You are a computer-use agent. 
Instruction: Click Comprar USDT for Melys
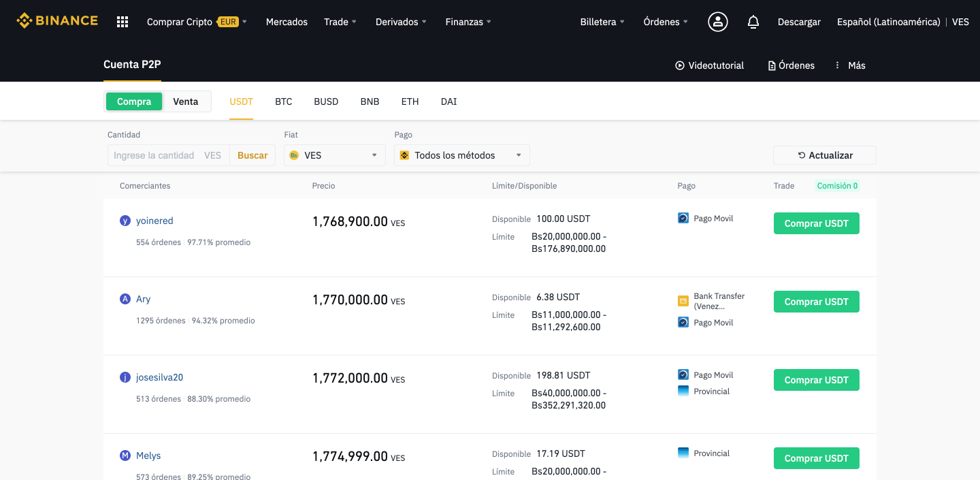(x=817, y=458)
